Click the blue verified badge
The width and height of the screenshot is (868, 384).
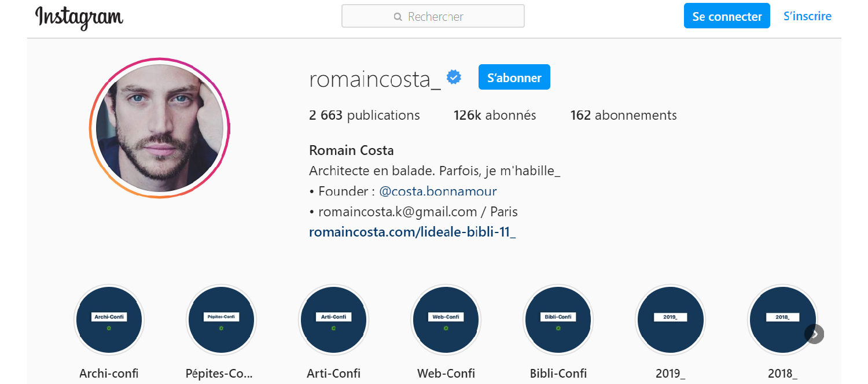coord(454,77)
